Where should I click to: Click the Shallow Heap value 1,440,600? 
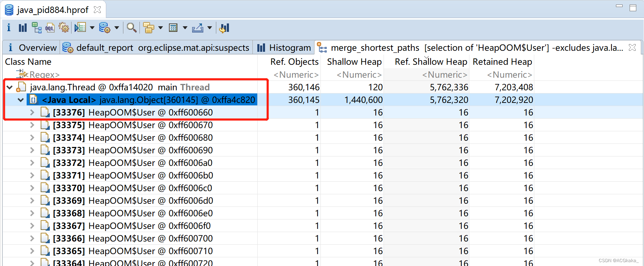pyautogui.click(x=364, y=100)
